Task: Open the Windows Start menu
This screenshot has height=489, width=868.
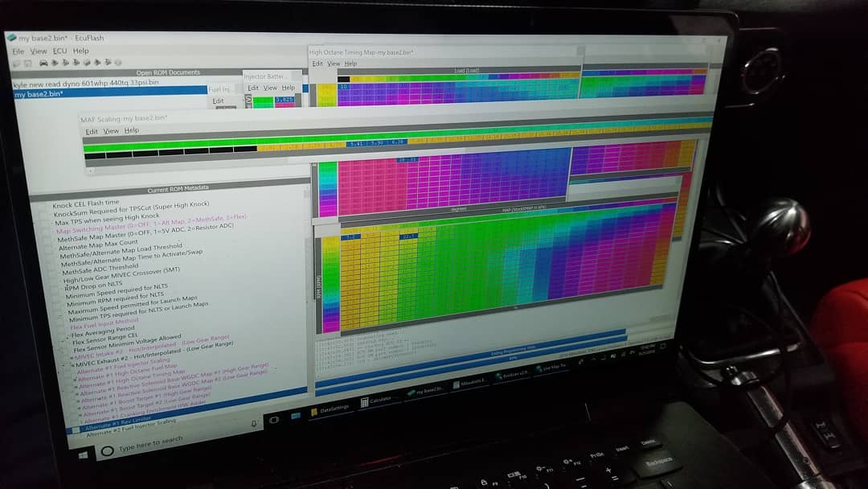Action: point(83,455)
